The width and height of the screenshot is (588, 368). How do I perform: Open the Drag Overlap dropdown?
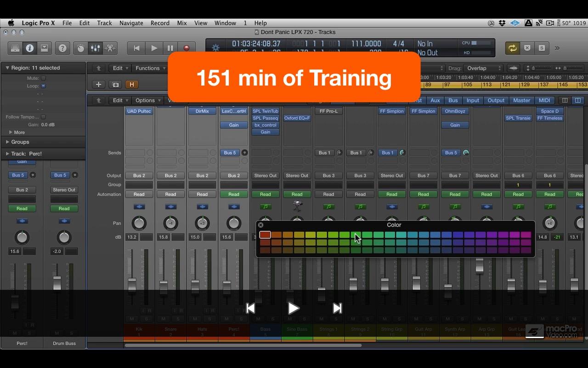click(484, 68)
